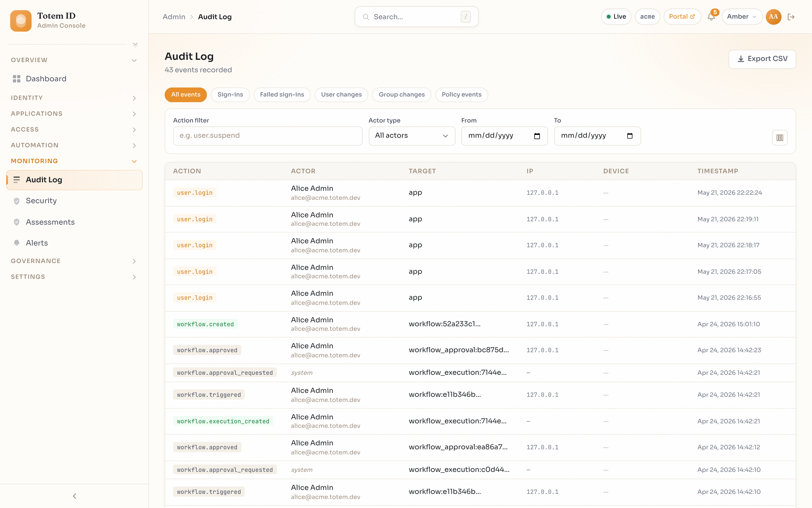The width and height of the screenshot is (812, 508).
Task: Open the Dashboard grid icon
Action: click(x=16, y=79)
